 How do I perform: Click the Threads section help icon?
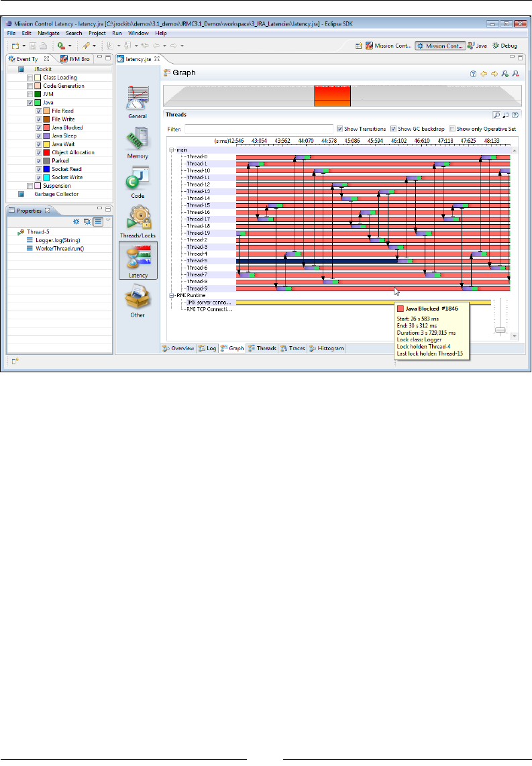[x=515, y=115]
